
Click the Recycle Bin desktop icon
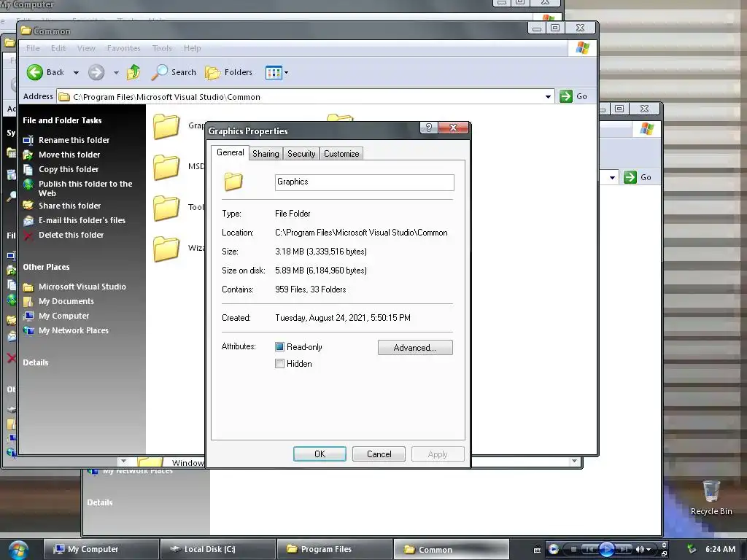point(711,491)
